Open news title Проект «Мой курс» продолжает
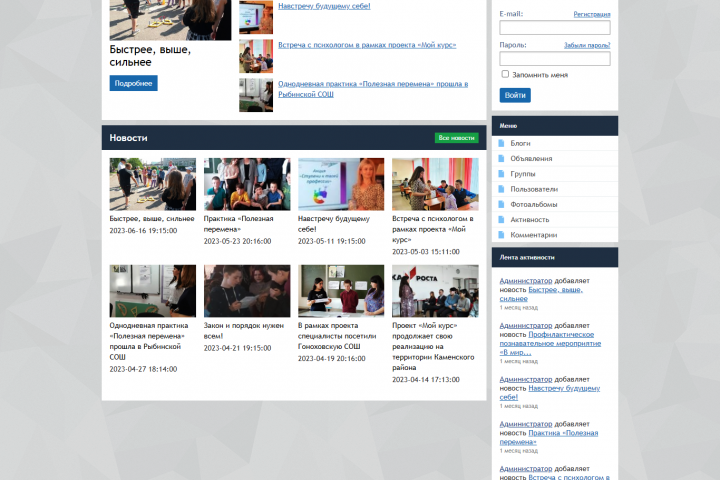The width and height of the screenshot is (720, 480). click(x=433, y=346)
